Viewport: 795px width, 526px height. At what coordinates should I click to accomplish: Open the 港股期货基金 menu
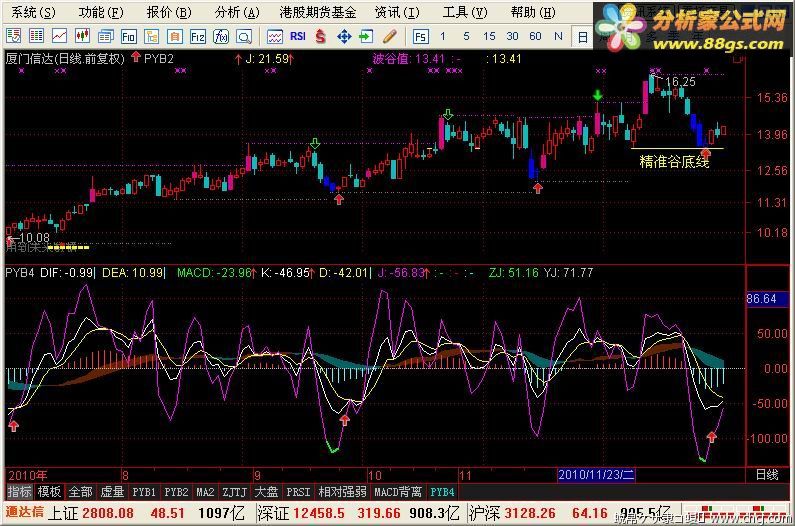(x=317, y=12)
